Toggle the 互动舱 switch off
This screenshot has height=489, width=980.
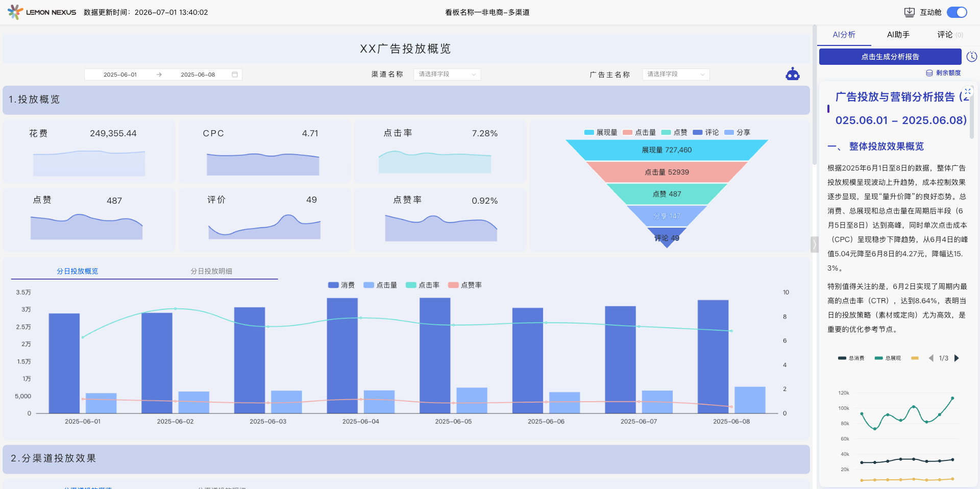click(x=957, y=12)
